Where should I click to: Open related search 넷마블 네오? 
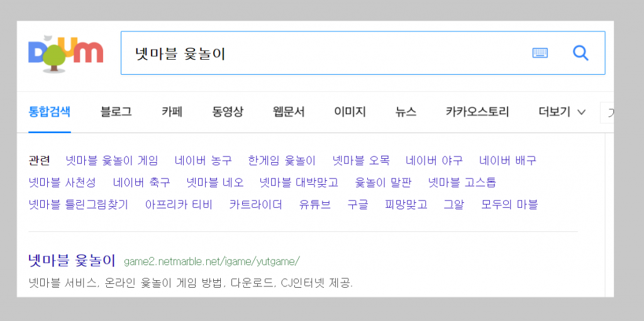215,182
